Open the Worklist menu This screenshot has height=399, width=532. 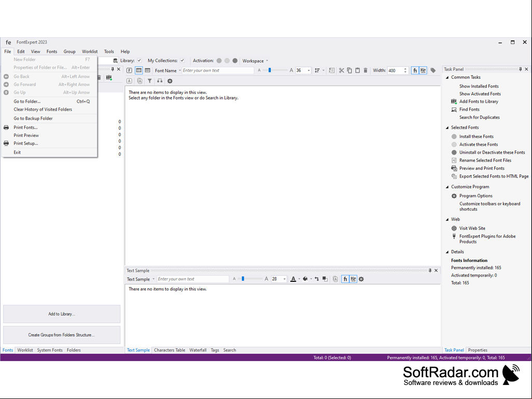point(90,51)
